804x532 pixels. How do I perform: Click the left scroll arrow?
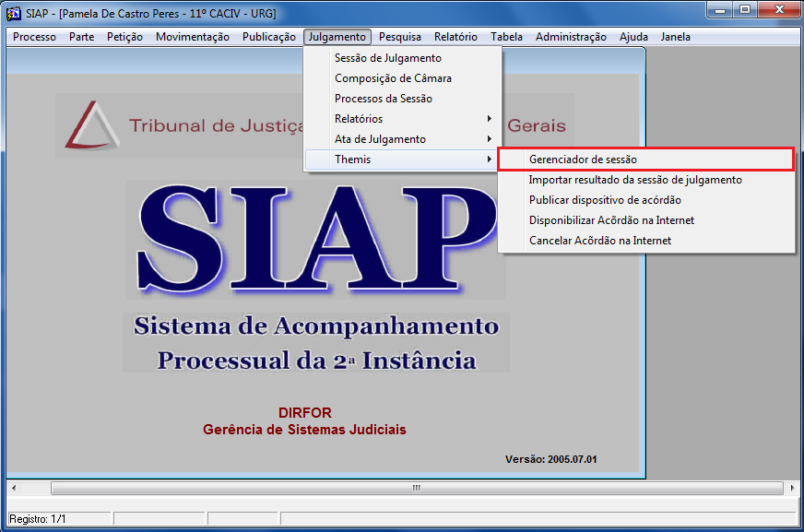click(14, 488)
